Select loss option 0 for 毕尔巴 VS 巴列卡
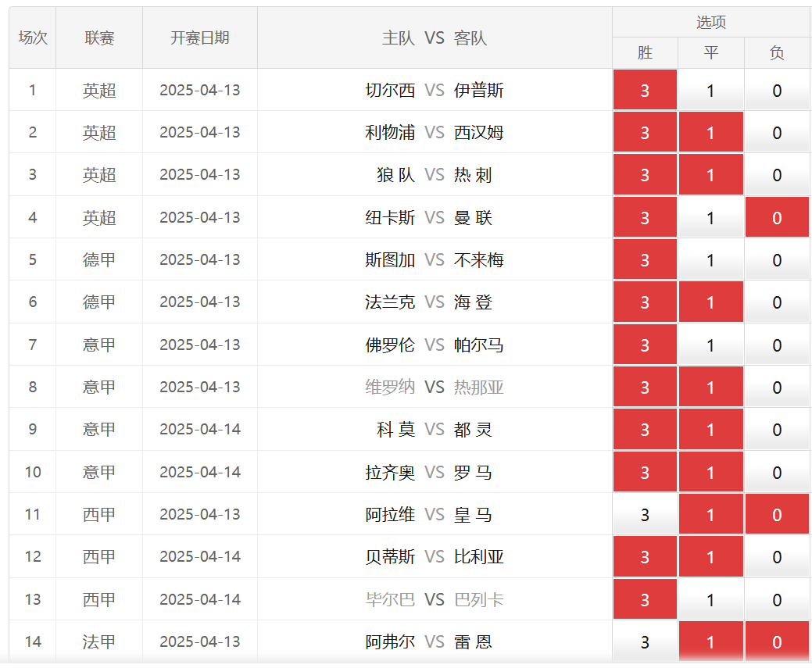This screenshot has width=812, height=668. point(777,600)
